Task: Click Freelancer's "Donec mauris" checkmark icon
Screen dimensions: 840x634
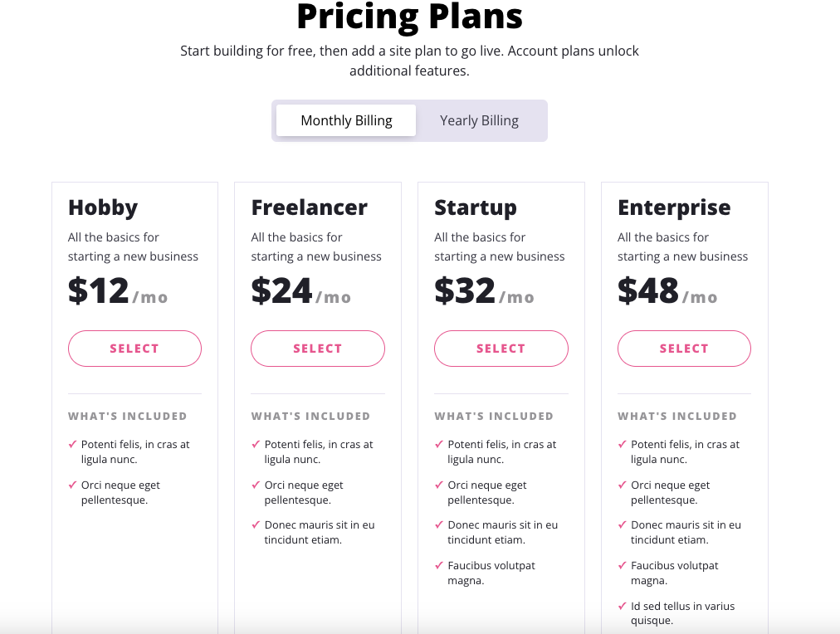Action: (256, 524)
